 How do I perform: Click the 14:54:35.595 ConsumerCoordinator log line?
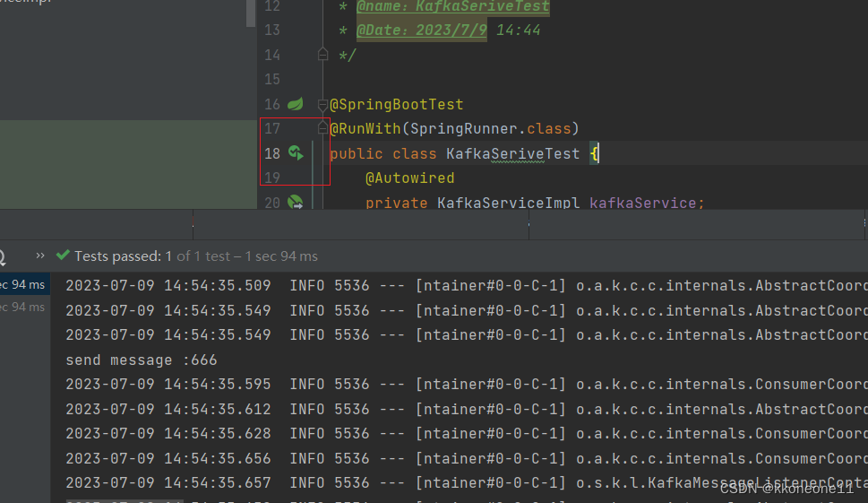[x=466, y=385]
